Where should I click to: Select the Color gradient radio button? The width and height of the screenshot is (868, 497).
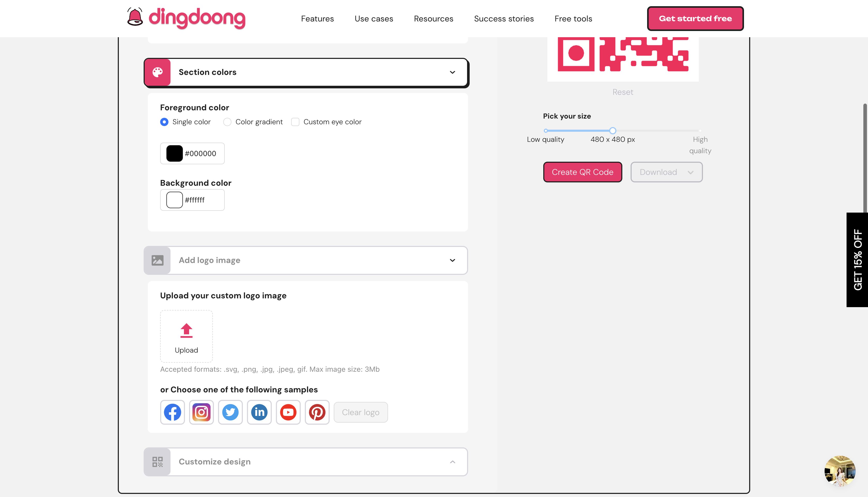pyautogui.click(x=227, y=122)
